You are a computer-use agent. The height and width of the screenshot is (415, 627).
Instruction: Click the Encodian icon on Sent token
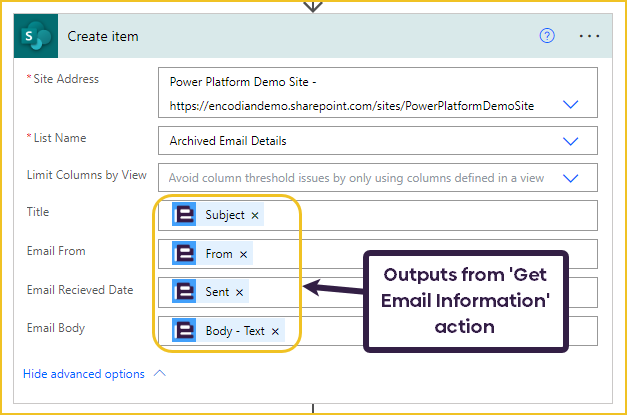pyautogui.click(x=184, y=291)
